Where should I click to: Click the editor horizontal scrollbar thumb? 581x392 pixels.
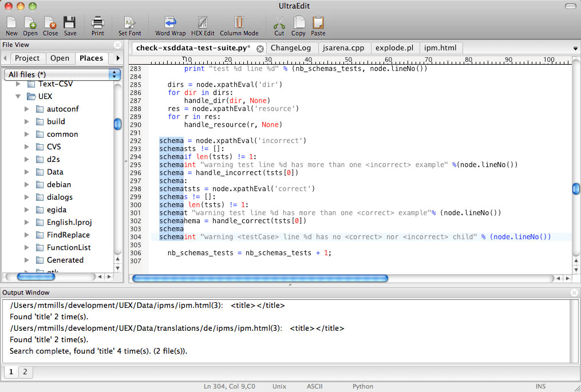click(260, 278)
